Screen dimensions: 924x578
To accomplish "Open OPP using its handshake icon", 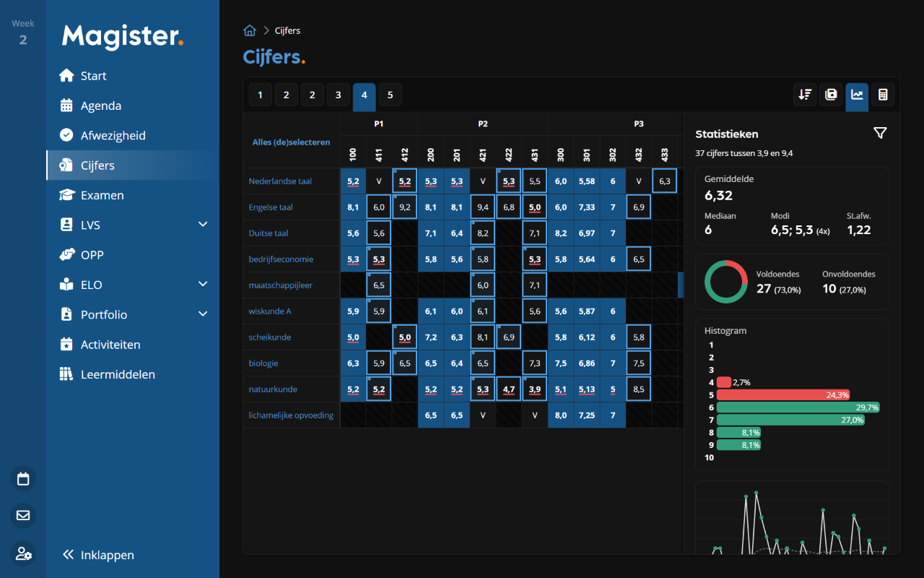I will click(66, 255).
